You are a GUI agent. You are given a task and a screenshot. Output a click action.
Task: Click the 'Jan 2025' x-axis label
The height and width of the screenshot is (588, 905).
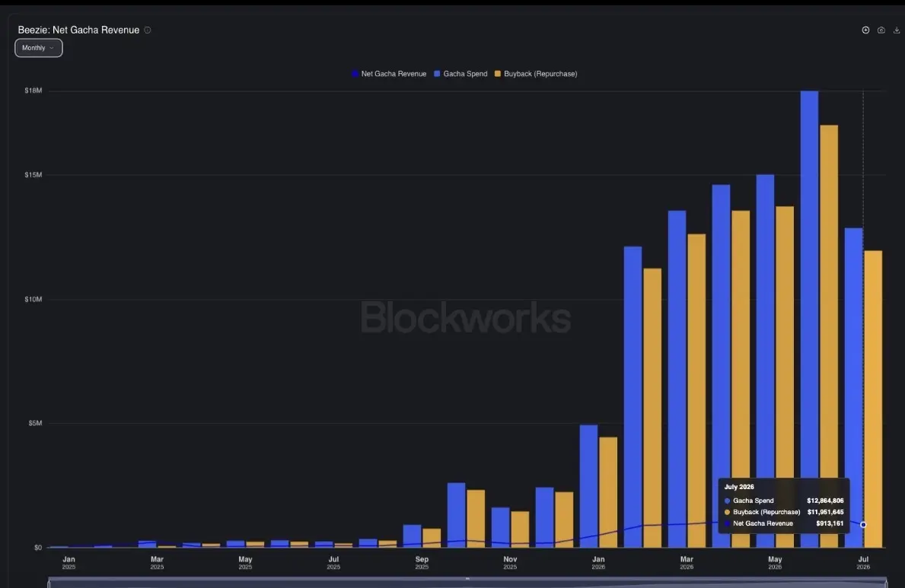(69, 563)
